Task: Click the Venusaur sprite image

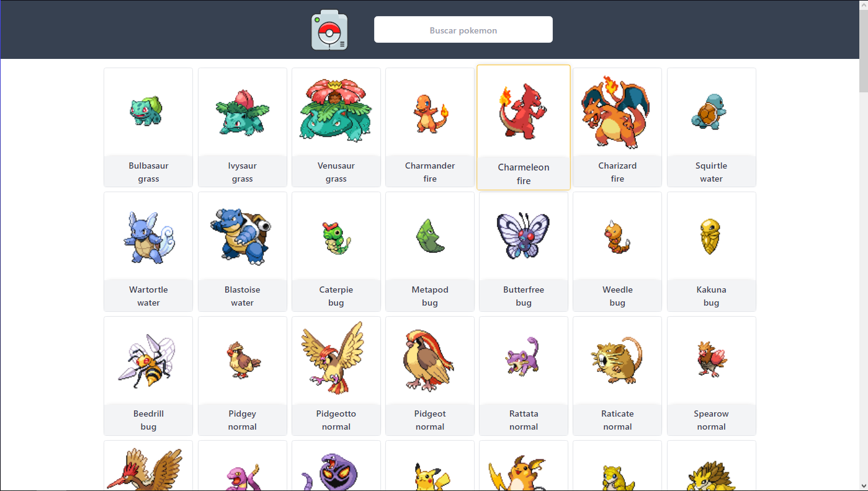Action: [x=336, y=110]
